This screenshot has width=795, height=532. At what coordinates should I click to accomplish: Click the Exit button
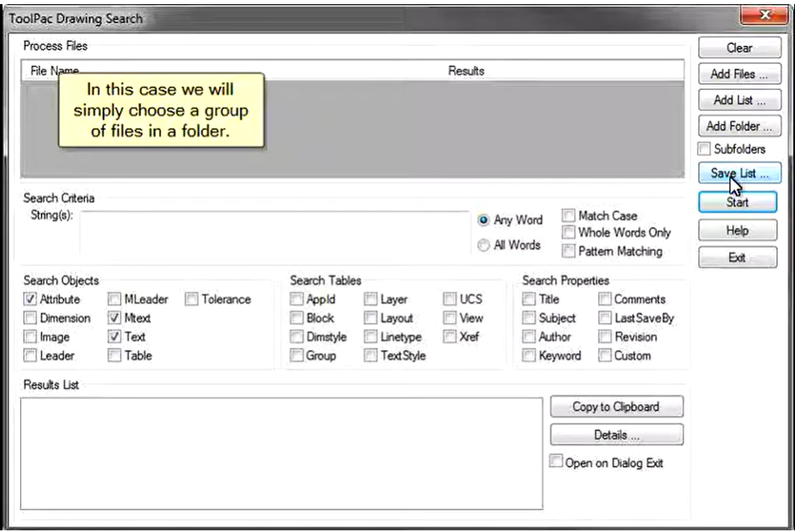[737, 258]
